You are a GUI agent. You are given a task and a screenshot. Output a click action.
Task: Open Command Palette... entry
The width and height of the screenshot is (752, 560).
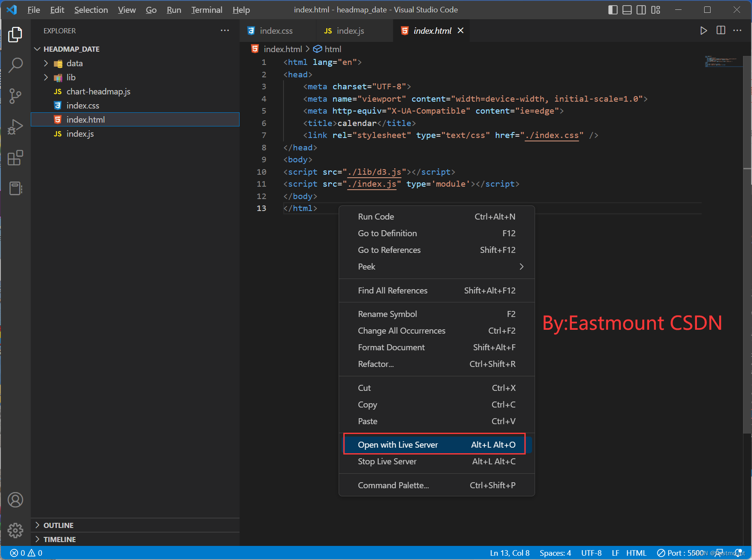437,485
